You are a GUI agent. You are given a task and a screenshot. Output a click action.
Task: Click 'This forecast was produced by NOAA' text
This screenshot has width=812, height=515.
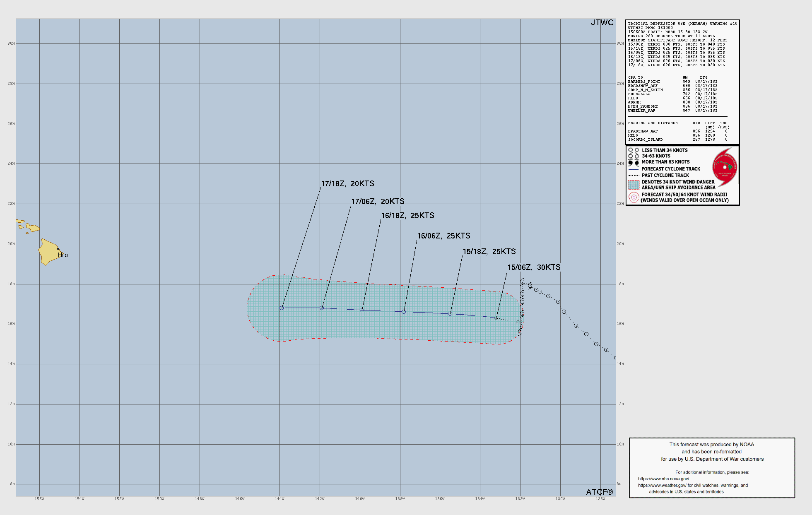tap(712, 445)
